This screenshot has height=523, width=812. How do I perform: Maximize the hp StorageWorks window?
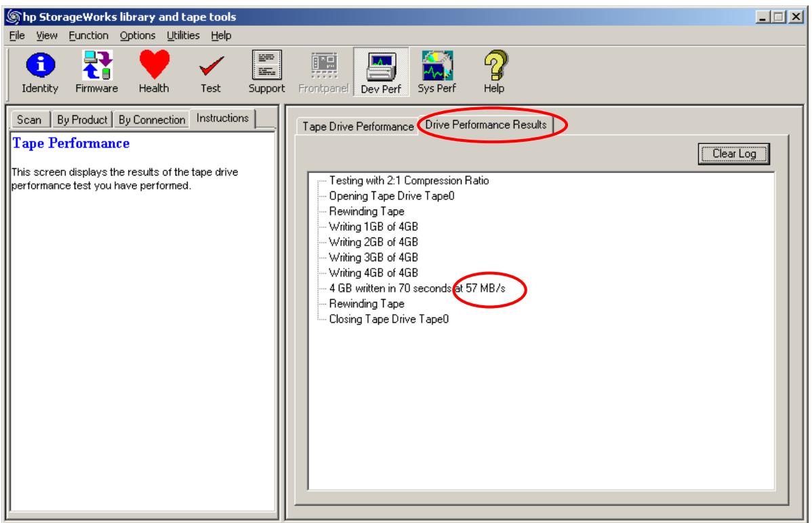[778, 17]
